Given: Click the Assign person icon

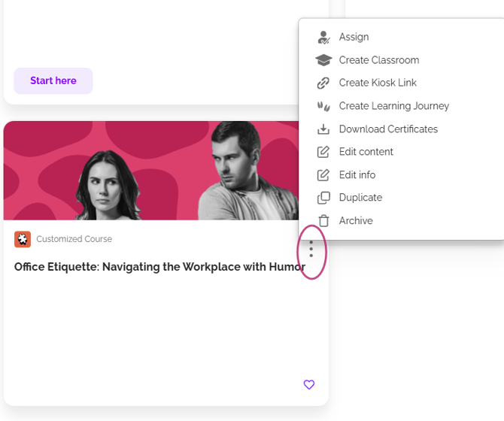Looking at the screenshot, I should coord(323,38).
